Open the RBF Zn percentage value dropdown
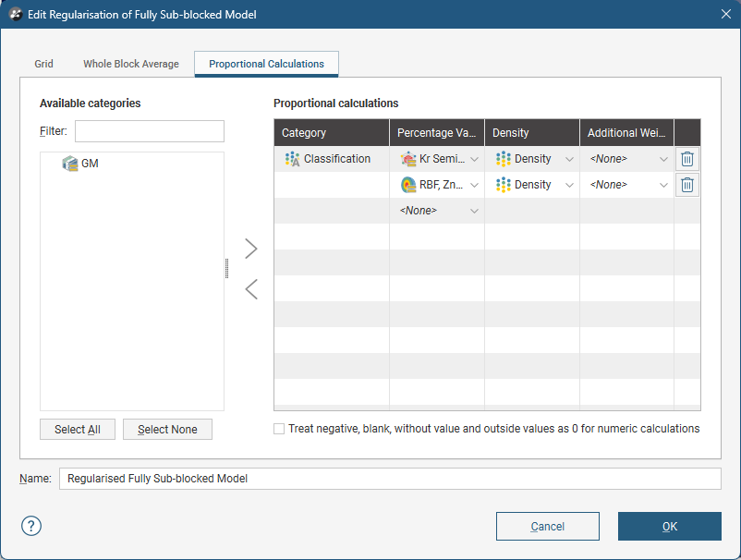 click(474, 185)
